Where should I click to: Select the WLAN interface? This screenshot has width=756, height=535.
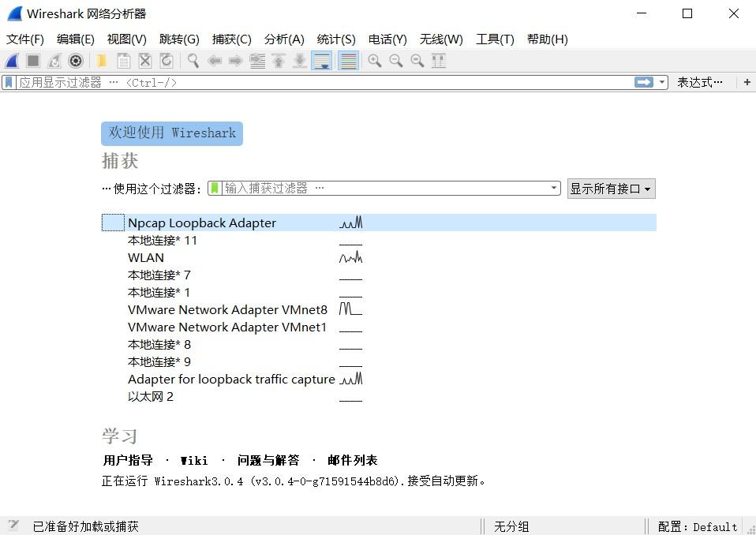coord(379,257)
